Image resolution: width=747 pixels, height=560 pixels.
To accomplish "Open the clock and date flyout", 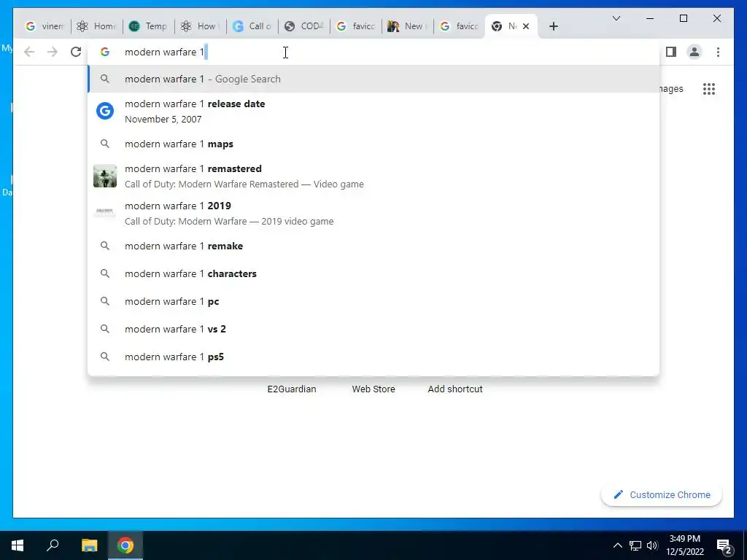I will [684, 545].
